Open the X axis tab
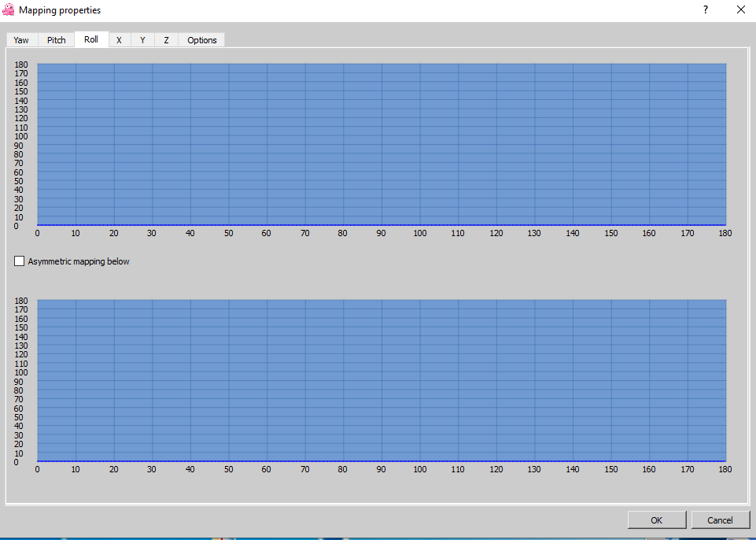The height and width of the screenshot is (540, 756). coord(119,40)
